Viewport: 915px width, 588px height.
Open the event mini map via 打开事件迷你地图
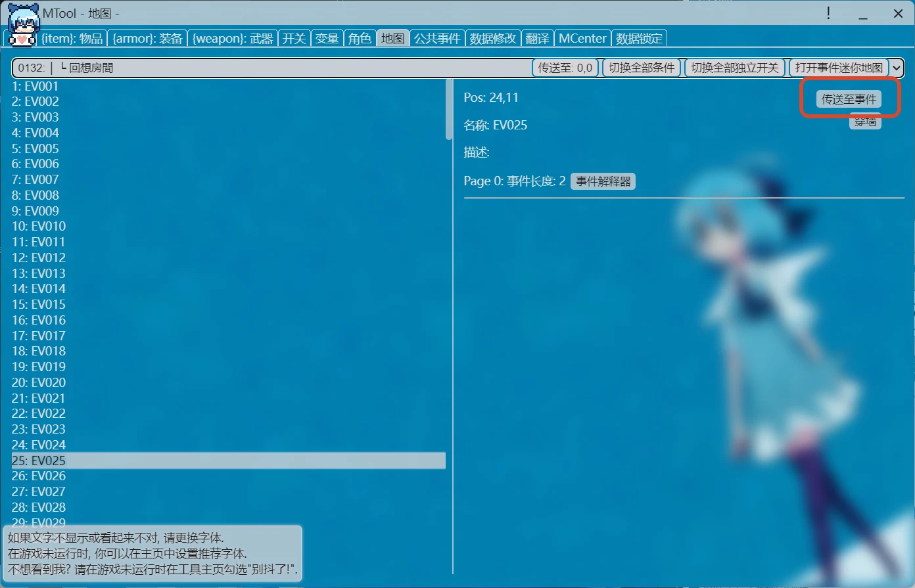click(839, 68)
